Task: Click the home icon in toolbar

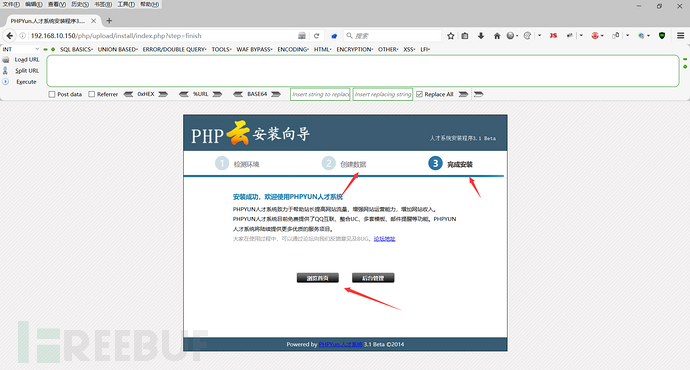Action: click(497, 36)
